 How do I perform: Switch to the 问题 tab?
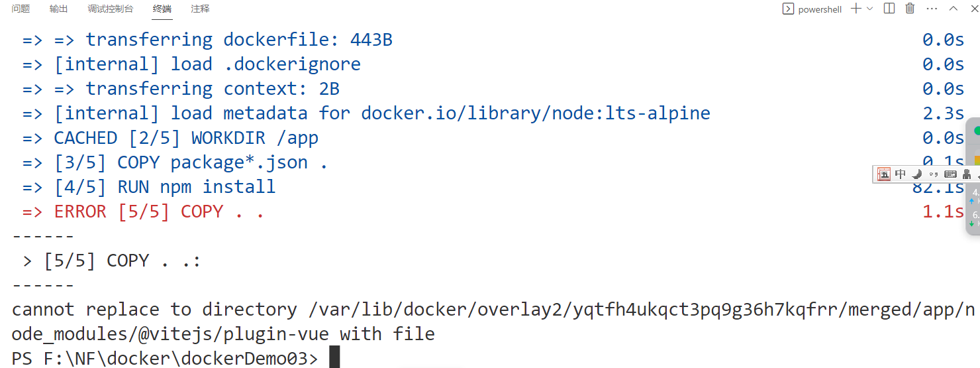point(21,9)
